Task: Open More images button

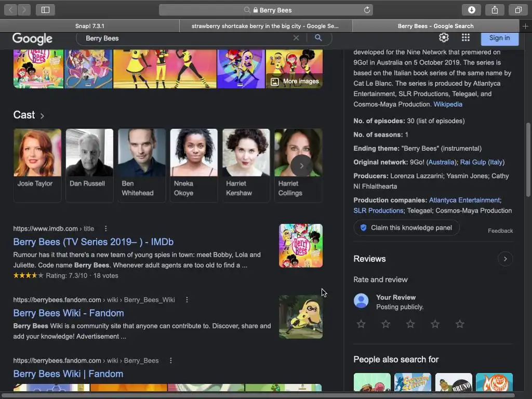Action: click(295, 82)
